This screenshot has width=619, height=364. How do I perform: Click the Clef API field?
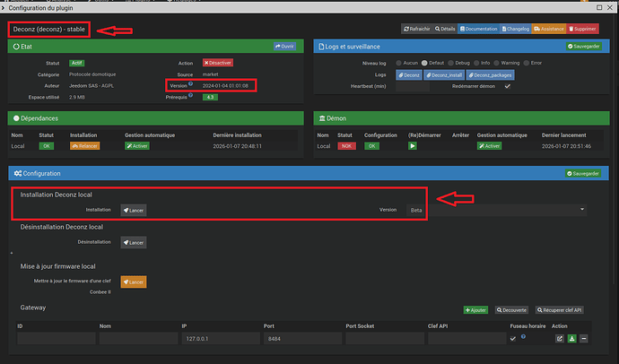(x=467, y=338)
